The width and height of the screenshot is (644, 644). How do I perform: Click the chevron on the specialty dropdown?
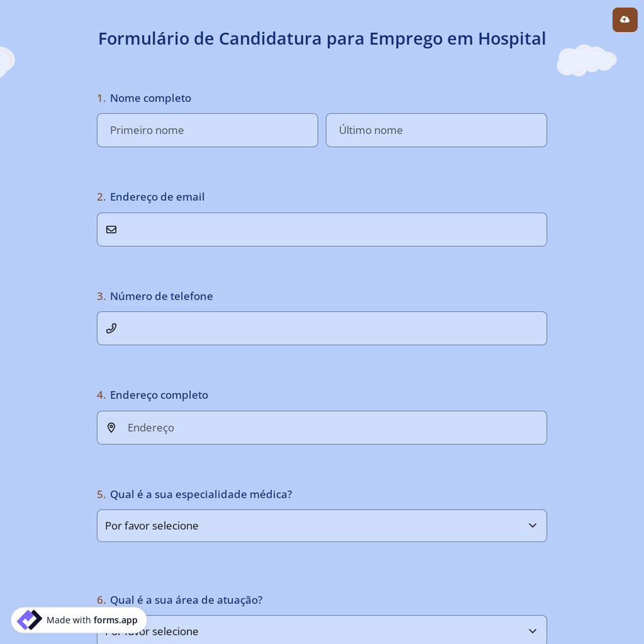point(533,526)
